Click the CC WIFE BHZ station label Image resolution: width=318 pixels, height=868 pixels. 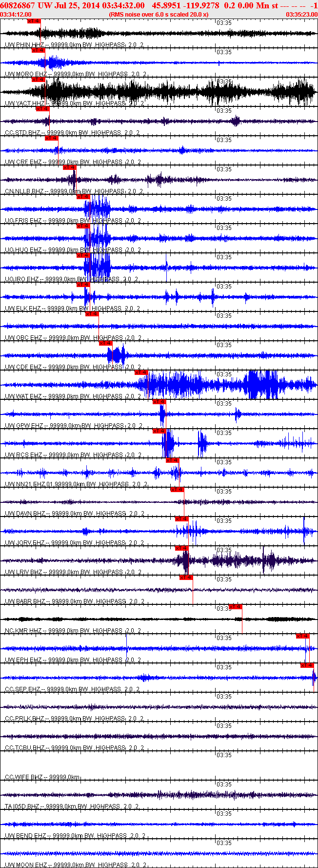point(42,777)
